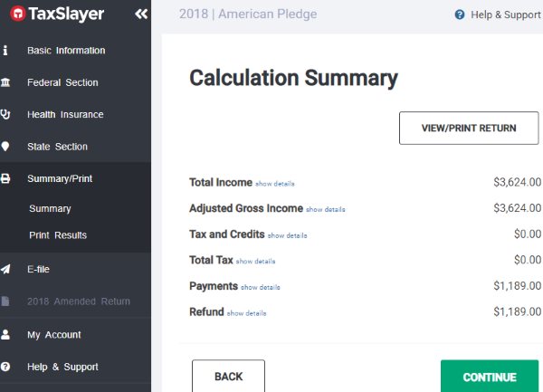The width and height of the screenshot is (543, 392).
Task: Show details for Total Income
Action: click(274, 184)
